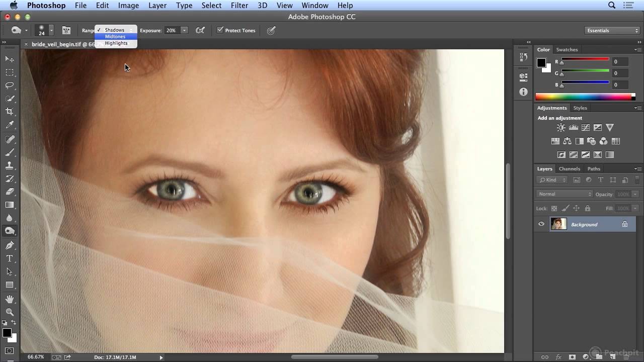
Task: Select the Pen tool
Action: pos(10,245)
